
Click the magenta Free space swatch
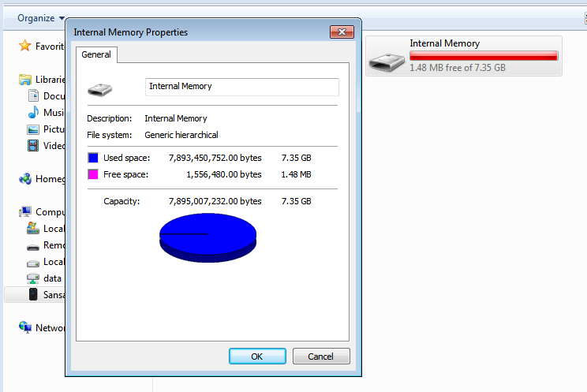pyautogui.click(x=93, y=174)
